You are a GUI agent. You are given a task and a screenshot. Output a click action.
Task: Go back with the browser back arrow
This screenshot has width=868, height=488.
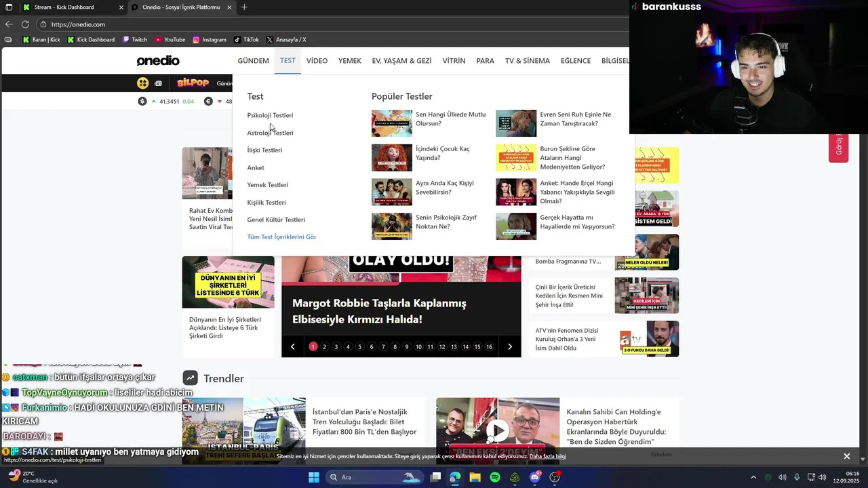pyautogui.click(x=9, y=24)
